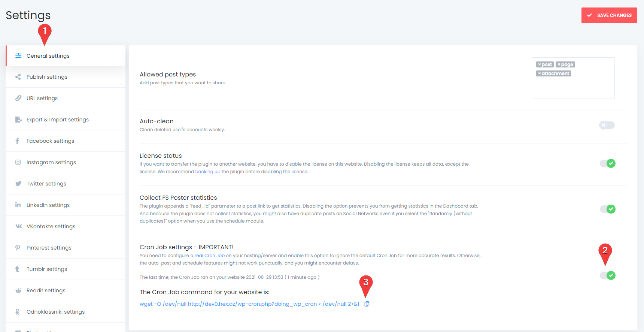
Task: Click the Twitter bird icon
Action: coord(18,184)
